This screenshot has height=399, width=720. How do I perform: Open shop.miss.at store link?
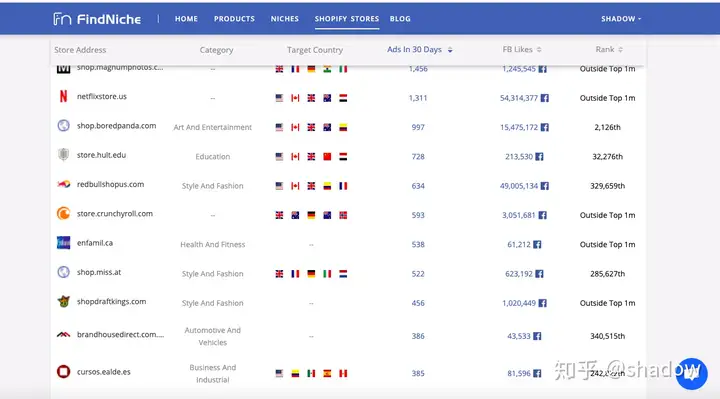coord(99,272)
